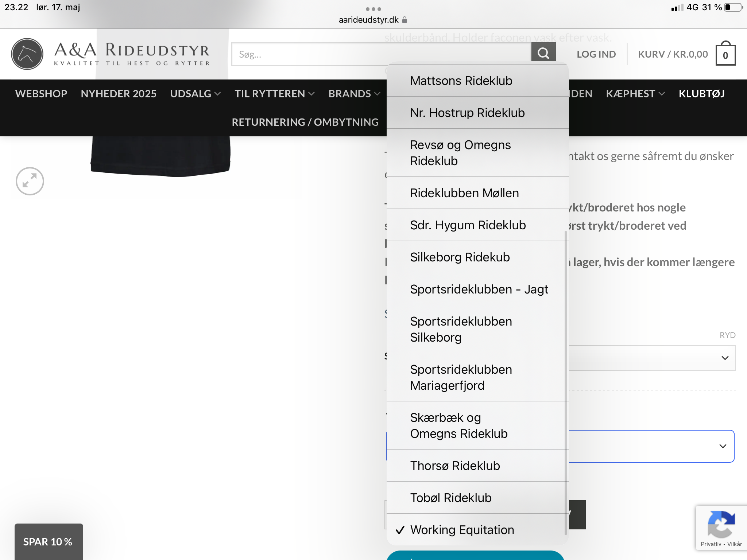Click the black product image

[x=160, y=156]
